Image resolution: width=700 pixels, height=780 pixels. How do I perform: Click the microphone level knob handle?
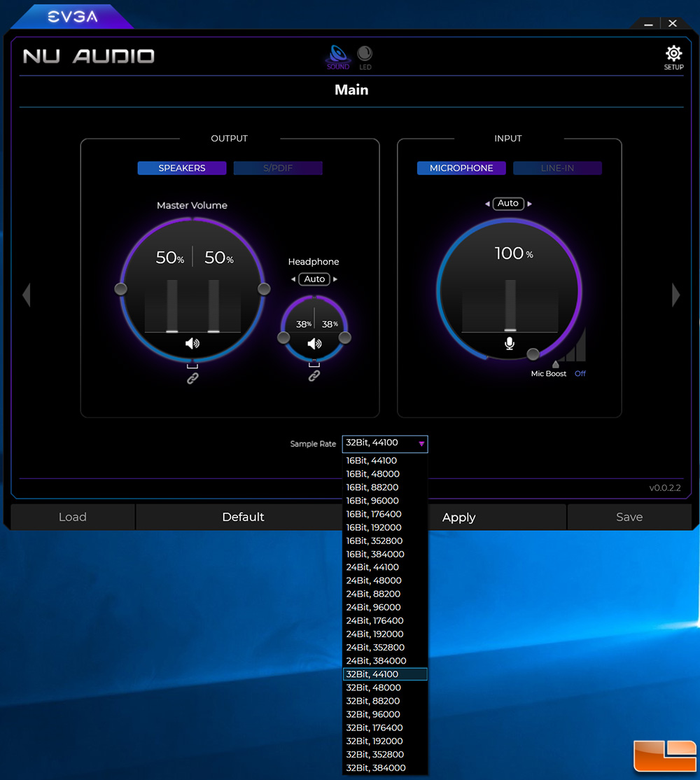[533, 354]
